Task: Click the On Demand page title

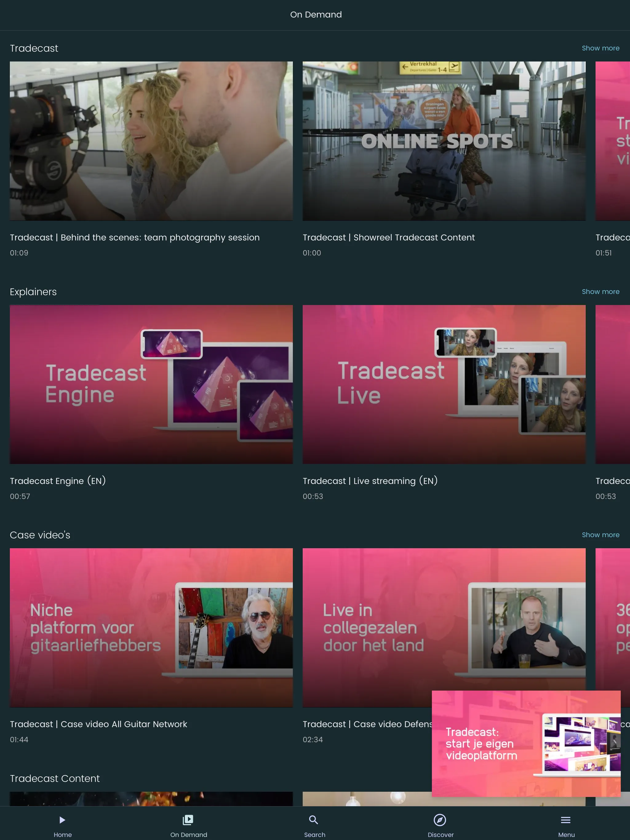Action: [x=316, y=14]
